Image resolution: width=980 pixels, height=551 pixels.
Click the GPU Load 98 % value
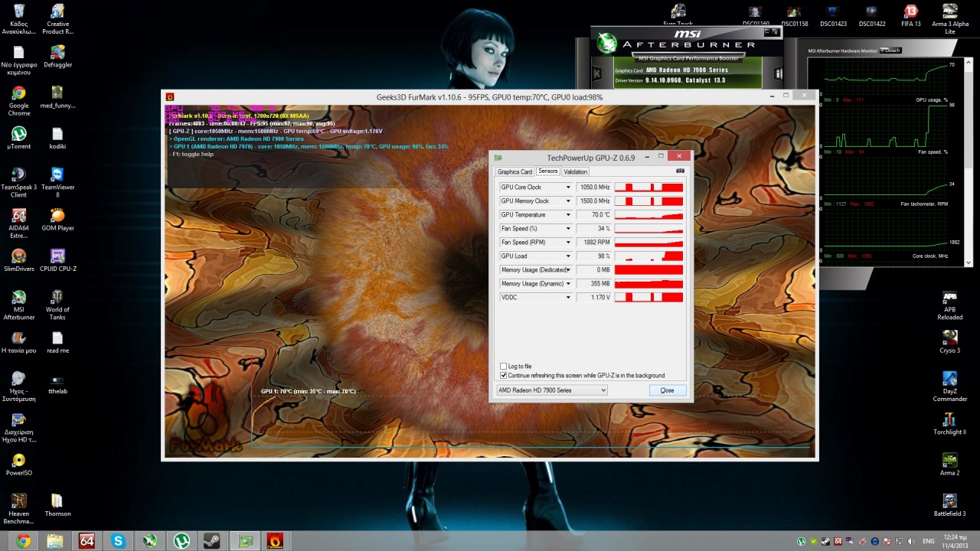[593, 256]
